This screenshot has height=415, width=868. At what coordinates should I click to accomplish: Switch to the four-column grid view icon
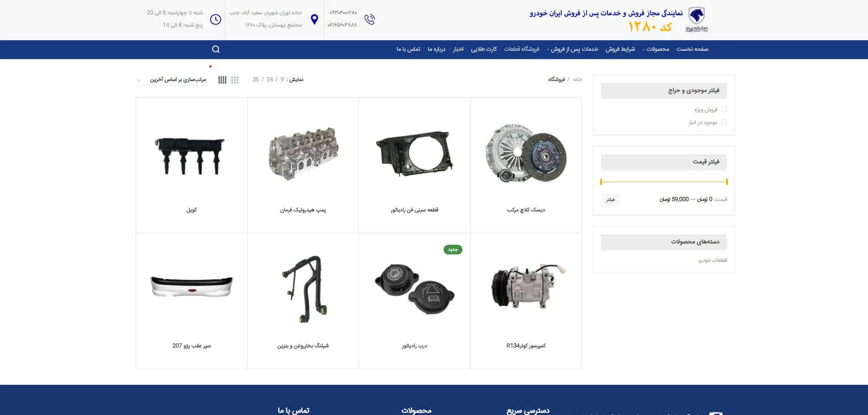[x=222, y=80]
